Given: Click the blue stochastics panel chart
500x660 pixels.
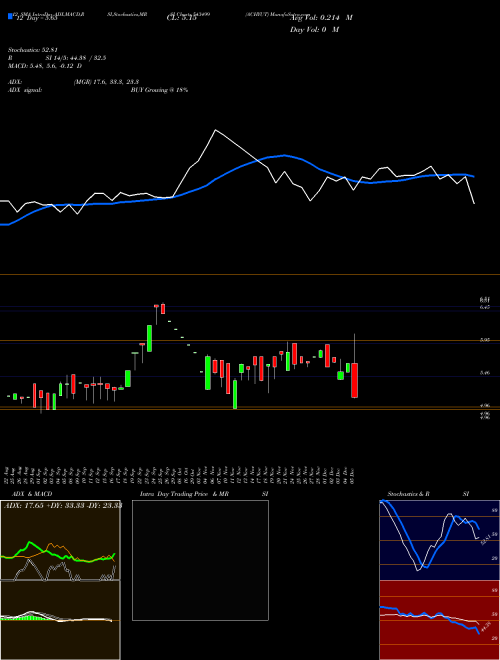Looking at the screenshot, I should pyautogui.click(x=439, y=540).
